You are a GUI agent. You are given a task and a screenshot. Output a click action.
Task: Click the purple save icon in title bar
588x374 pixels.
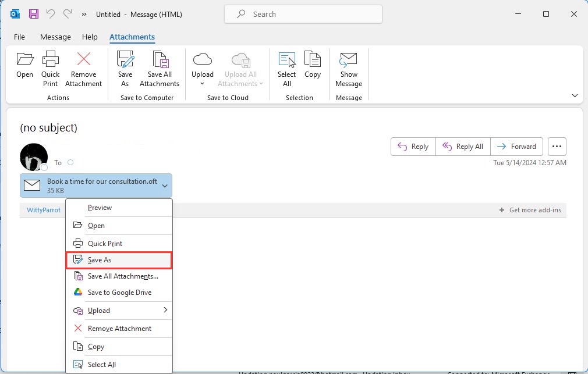[x=34, y=14]
